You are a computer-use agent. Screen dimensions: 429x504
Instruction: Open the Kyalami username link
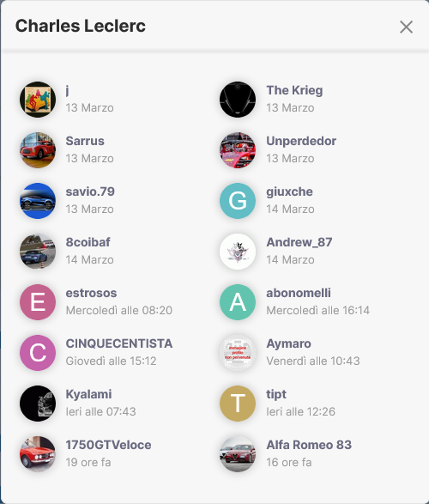(x=88, y=394)
